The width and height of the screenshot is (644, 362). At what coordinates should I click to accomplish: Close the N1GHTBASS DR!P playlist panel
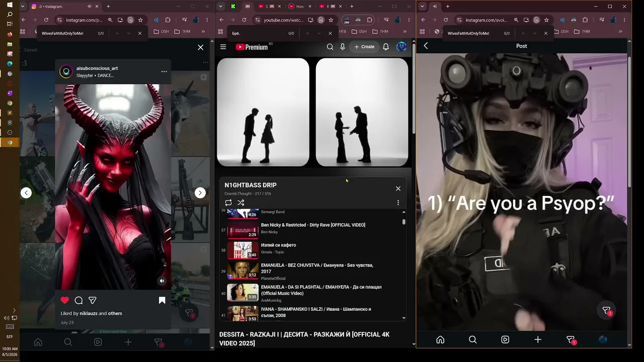coord(398,189)
